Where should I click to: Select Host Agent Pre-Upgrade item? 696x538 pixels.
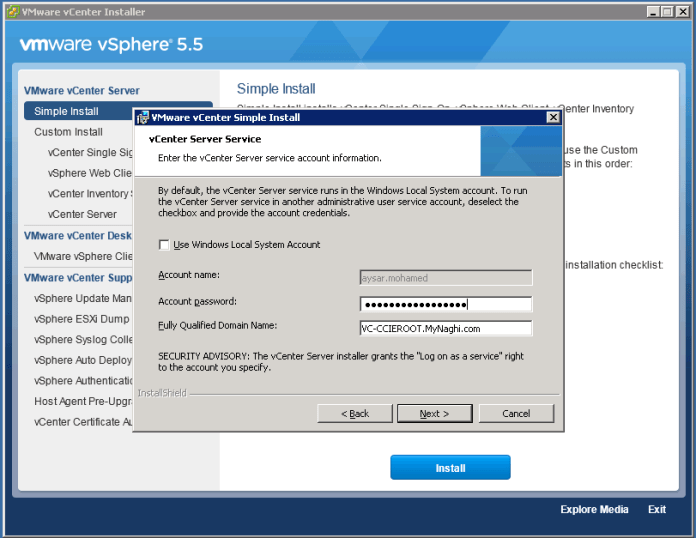[82, 401]
